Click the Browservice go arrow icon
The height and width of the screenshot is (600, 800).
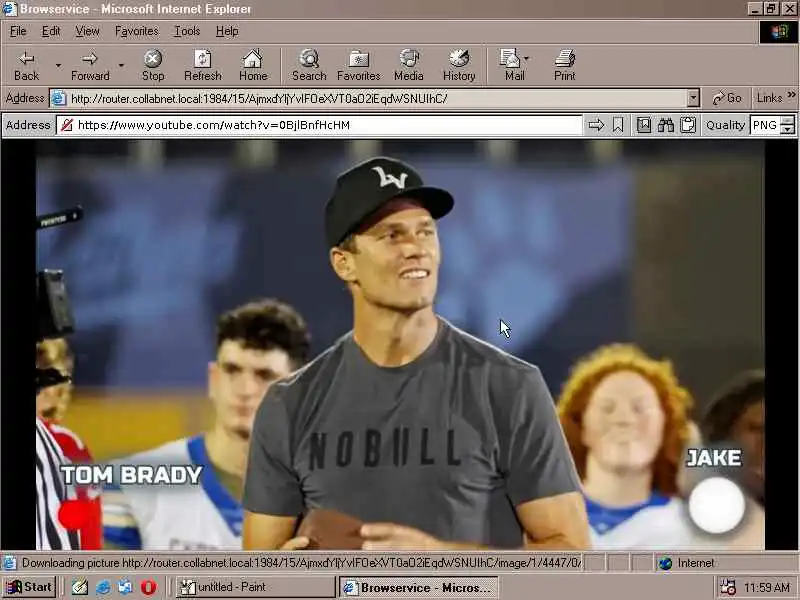coord(596,125)
